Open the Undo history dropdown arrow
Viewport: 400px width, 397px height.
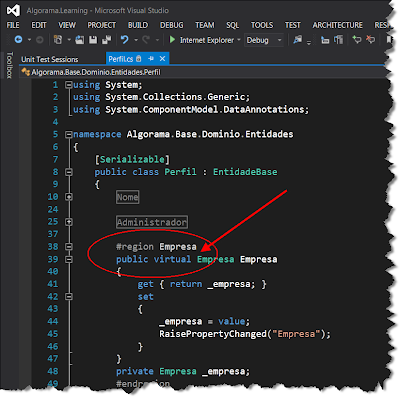pyautogui.click(x=136, y=40)
